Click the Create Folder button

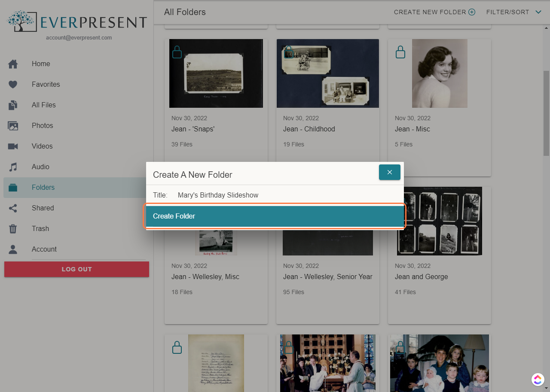point(275,216)
